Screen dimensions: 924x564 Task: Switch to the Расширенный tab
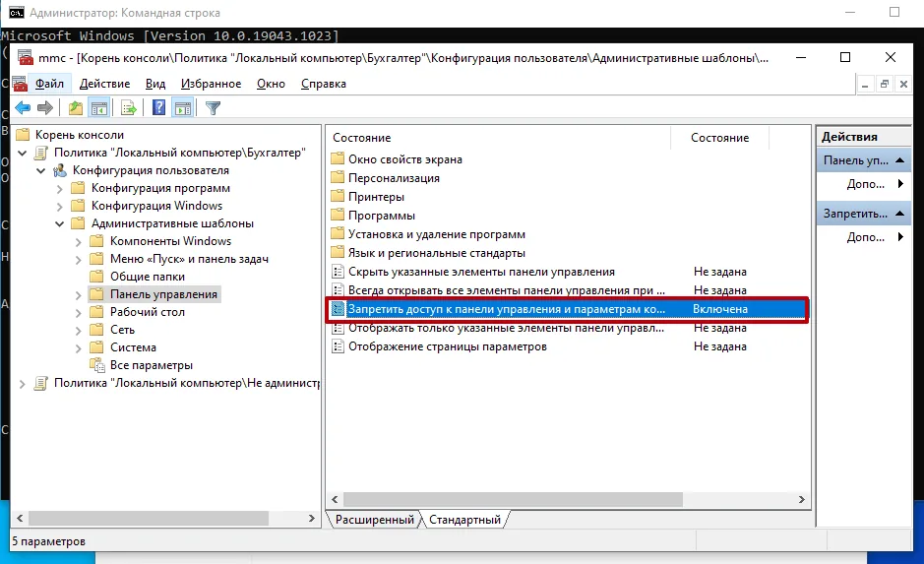374,520
